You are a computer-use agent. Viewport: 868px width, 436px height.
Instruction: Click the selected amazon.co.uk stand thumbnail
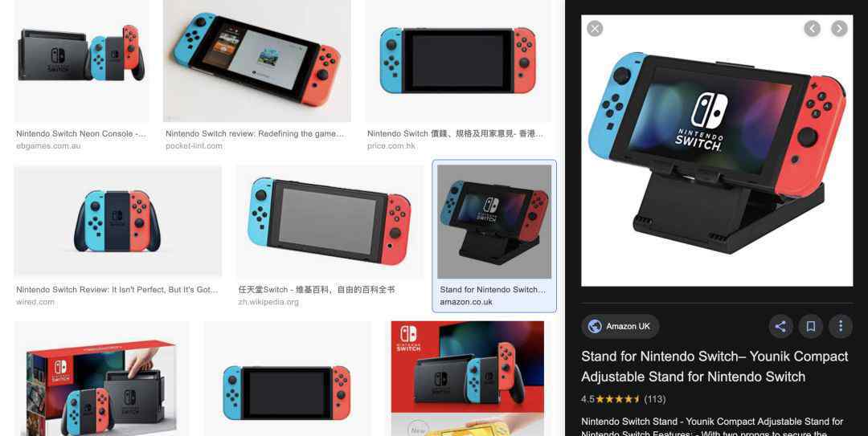494,222
